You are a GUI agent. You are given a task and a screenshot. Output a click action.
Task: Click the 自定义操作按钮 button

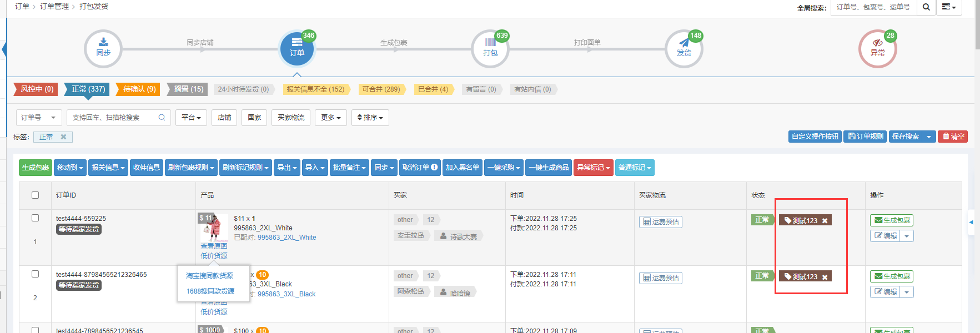tap(815, 137)
